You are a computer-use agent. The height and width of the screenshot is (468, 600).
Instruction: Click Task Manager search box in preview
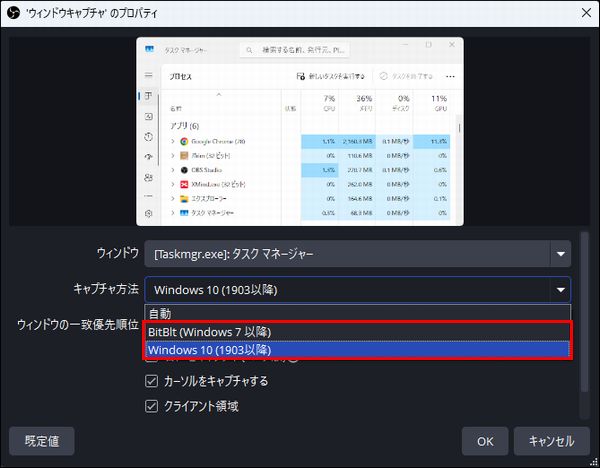(x=295, y=50)
